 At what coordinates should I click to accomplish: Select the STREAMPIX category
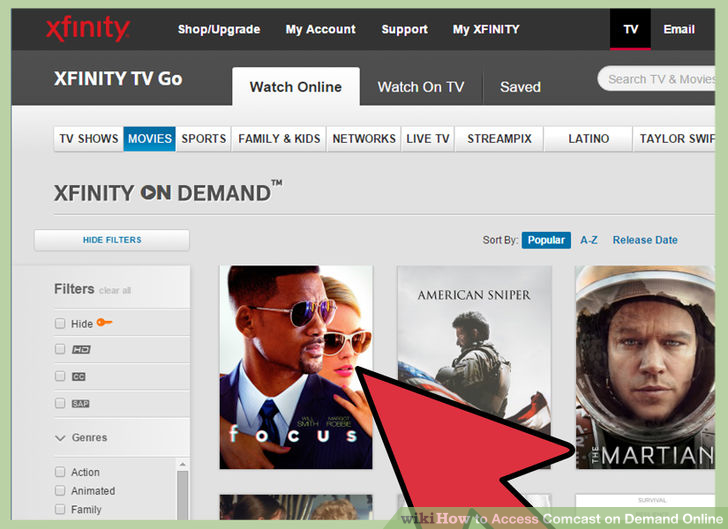click(x=499, y=138)
